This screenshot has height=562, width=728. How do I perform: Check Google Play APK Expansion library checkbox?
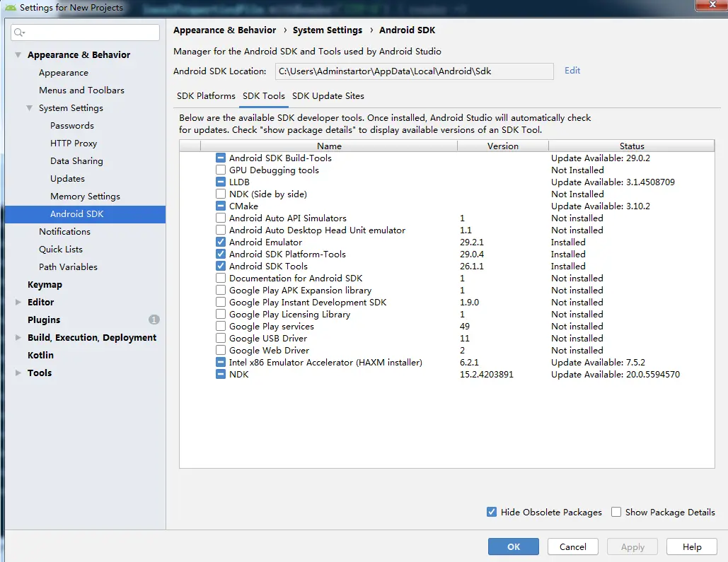click(x=221, y=291)
